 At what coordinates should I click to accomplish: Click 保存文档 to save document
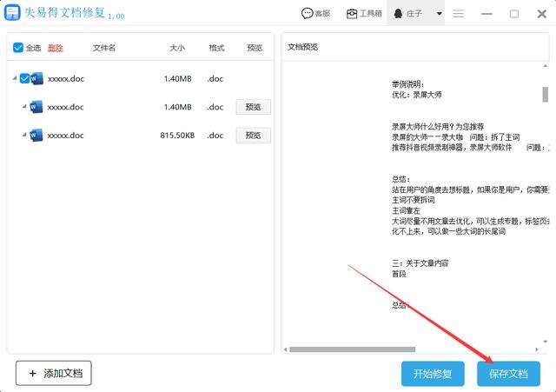(508, 374)
